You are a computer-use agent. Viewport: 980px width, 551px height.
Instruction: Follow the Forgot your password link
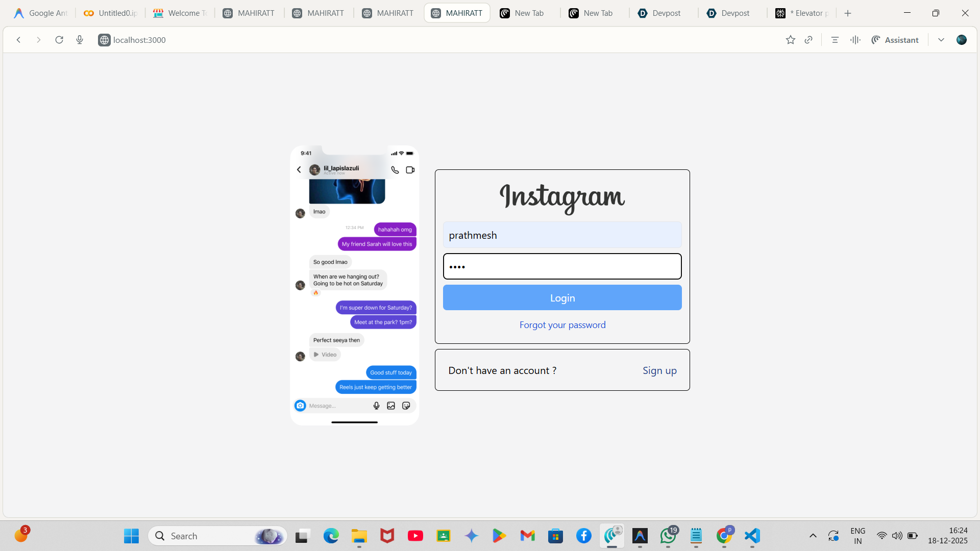[562, 325]
